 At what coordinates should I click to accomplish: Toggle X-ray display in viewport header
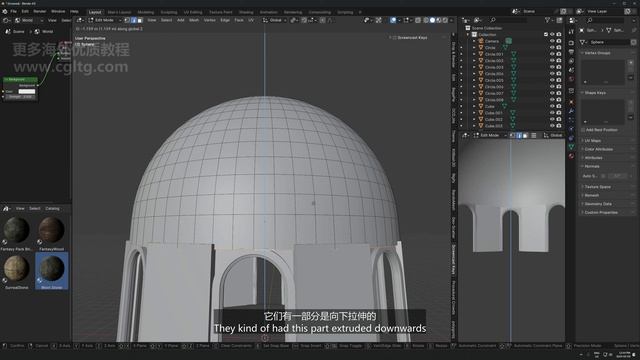[418, 20]
